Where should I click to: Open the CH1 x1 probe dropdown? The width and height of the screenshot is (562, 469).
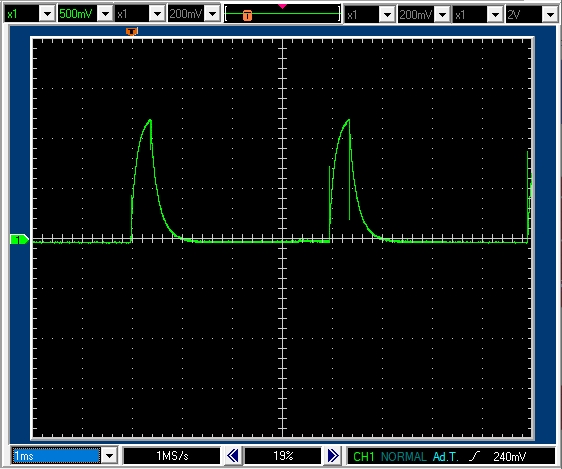[47, 14]
